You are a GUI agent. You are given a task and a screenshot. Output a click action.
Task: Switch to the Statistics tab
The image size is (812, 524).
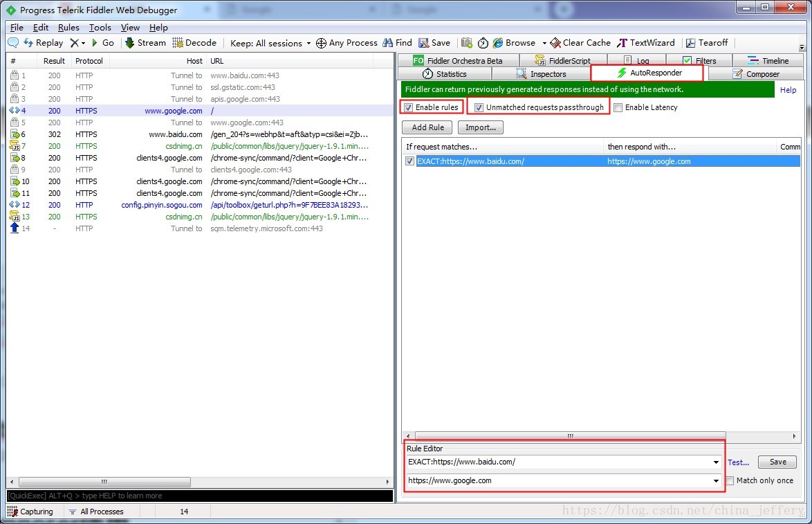(x=444, y=74)
